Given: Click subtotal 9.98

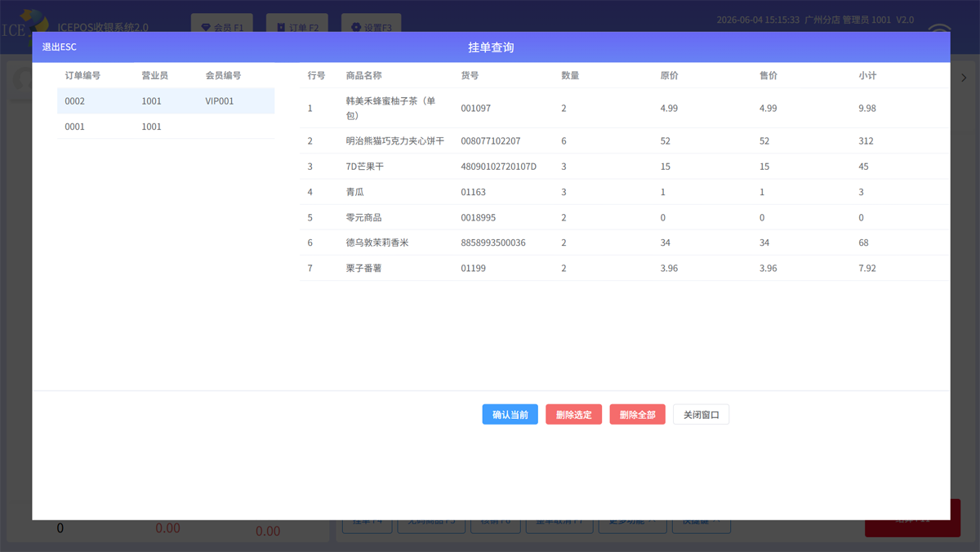Looking at the screenshot, I should click(867, 108).
